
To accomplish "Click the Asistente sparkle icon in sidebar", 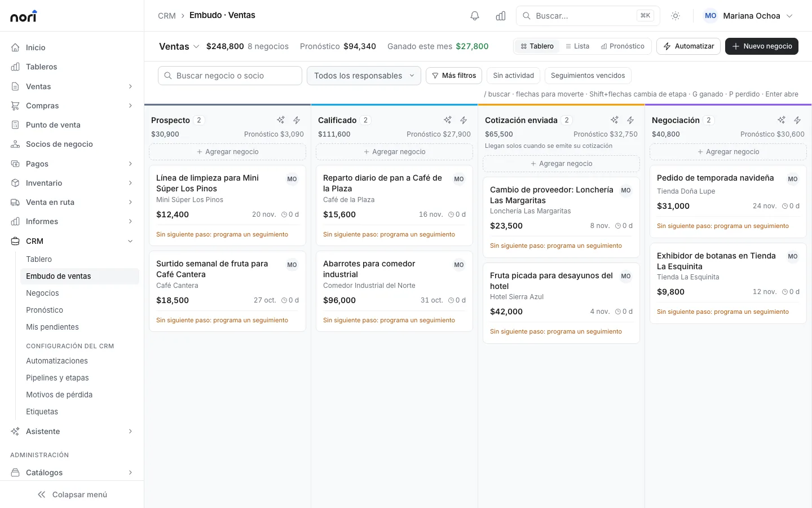I will pyautogui.click(x=15, y=431).
